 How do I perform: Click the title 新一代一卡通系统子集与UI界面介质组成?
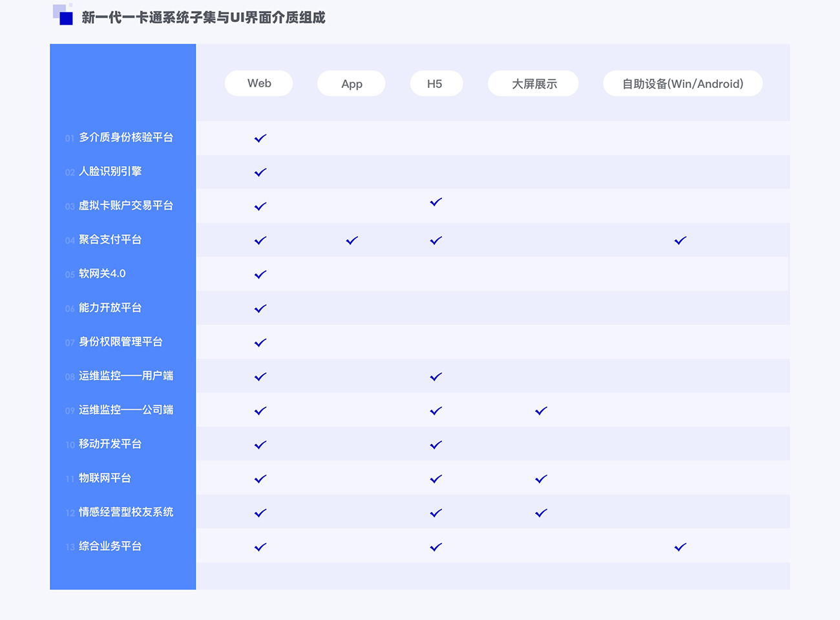tap(204, 17)
